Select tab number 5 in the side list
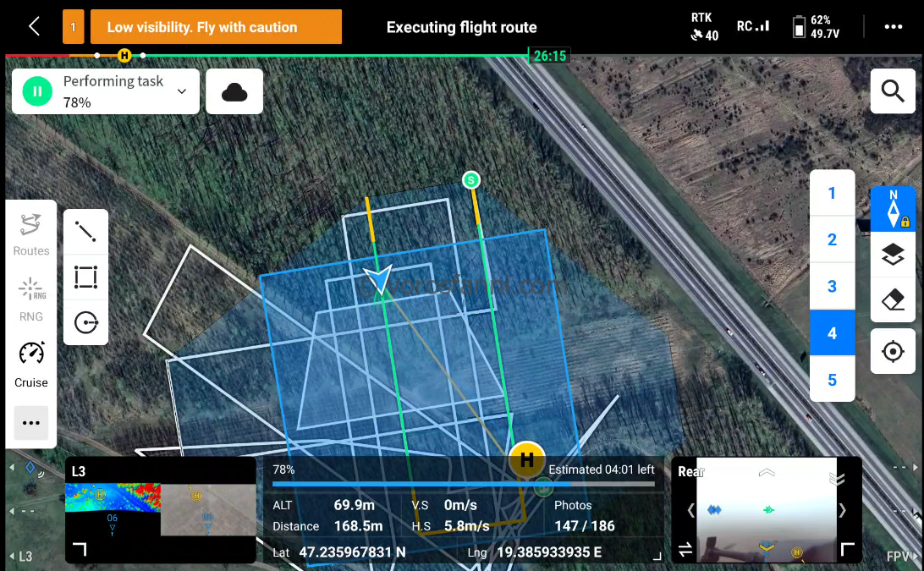924x571 pixels. pos(832,380)
